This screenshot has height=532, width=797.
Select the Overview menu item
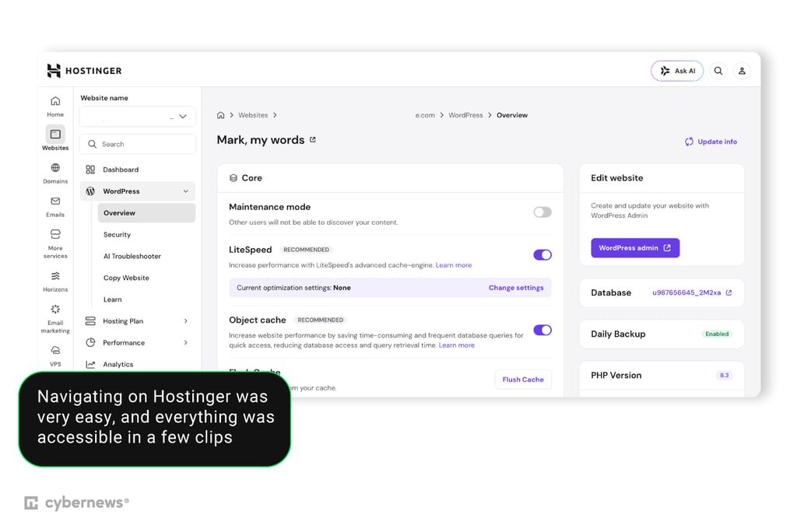[x=146, y=213]
